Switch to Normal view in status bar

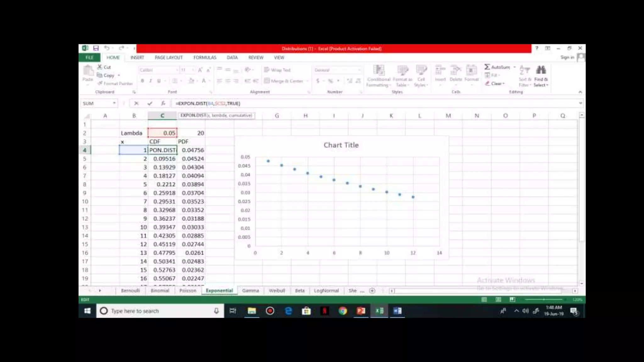tap(484, 299)
